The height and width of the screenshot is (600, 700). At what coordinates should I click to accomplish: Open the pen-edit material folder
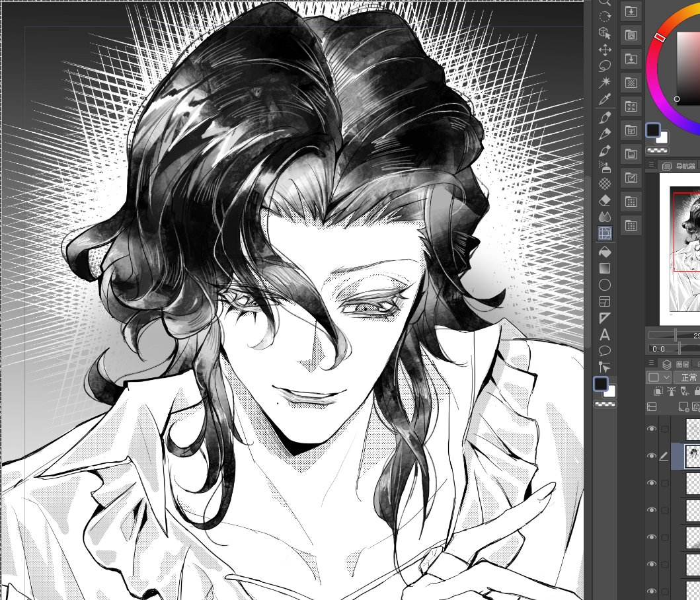(x=631, y=178)
